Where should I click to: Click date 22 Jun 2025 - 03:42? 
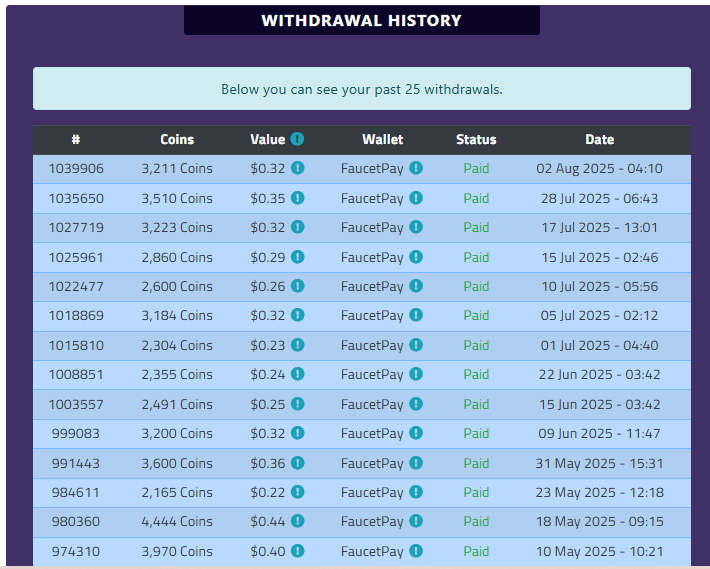pos(600,375)
